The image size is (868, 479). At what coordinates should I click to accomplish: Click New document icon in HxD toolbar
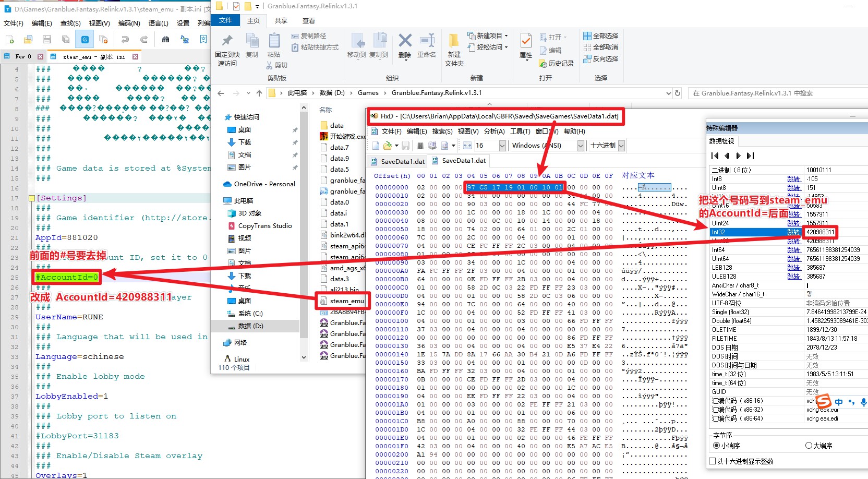(x=375, y=145)
